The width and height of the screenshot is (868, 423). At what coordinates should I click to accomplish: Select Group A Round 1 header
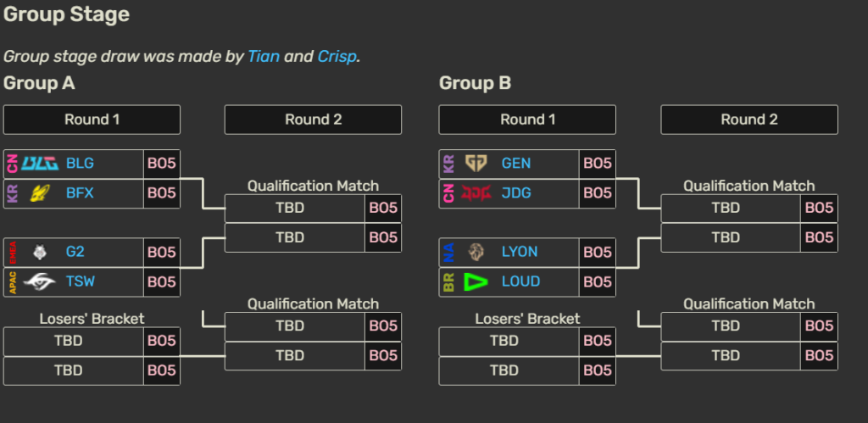click(x=92, y=120)
